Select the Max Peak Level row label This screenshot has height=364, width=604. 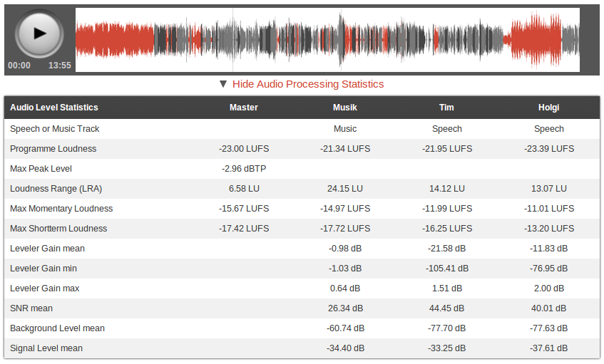(41, 169)
